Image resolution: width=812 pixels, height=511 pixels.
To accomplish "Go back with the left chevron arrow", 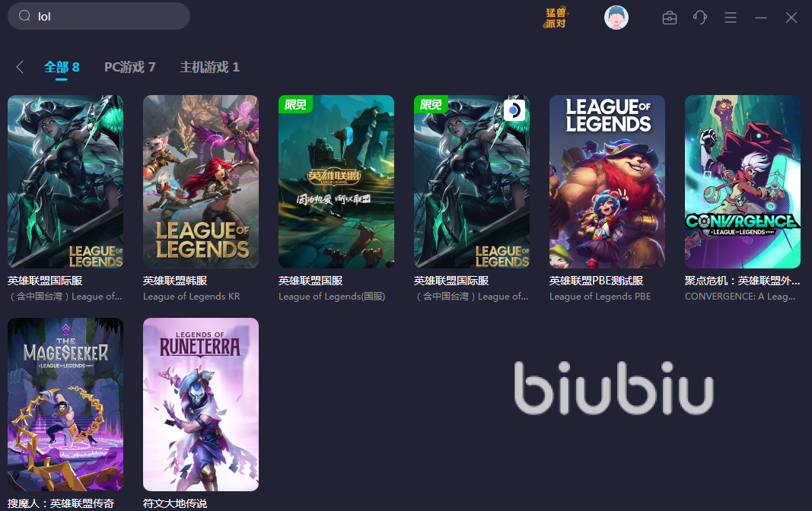I will 20,67.
